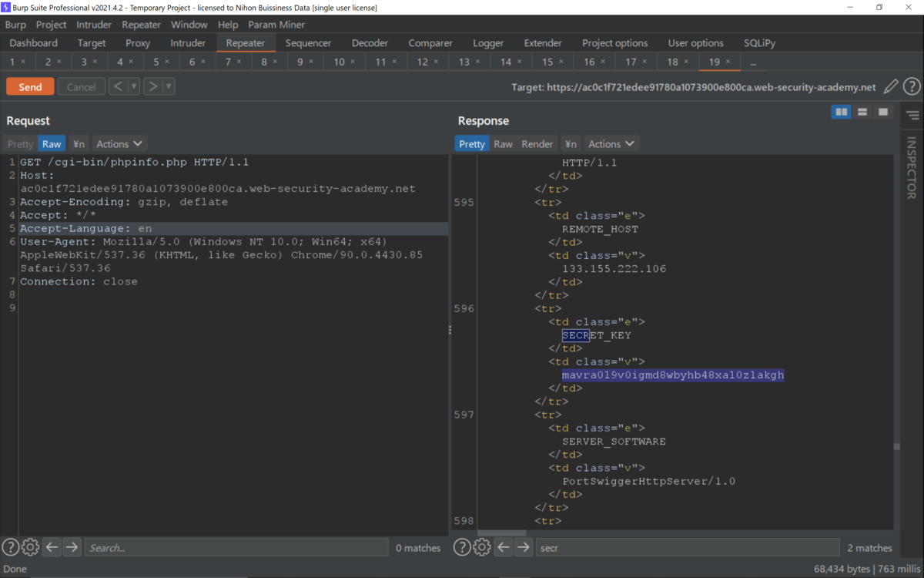Open back history dropdown arrow
Viewport: 924px width, 578px height.
point(134,86)
